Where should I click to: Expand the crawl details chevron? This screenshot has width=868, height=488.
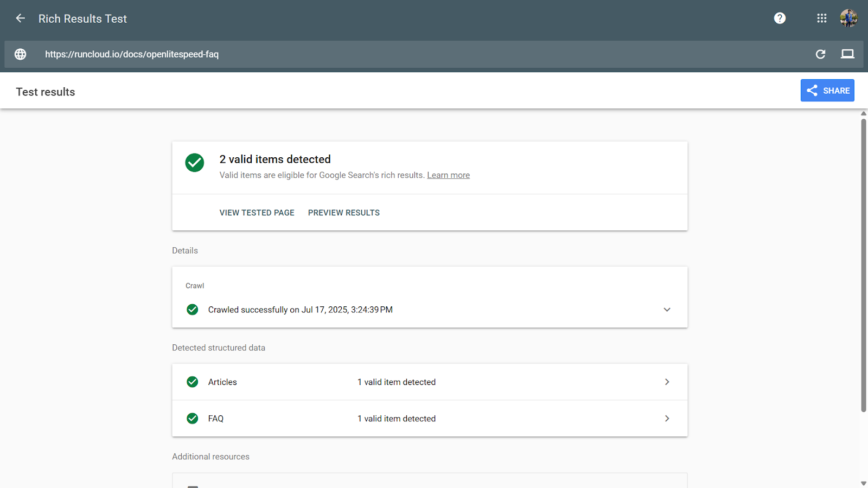tap(667, 310)
